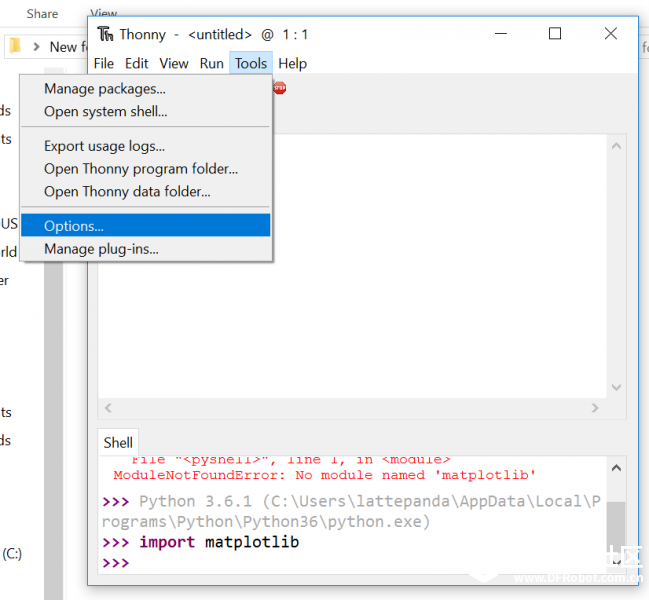Click the breadcrumb chevron in Explorer address bar
The image size is (649, 600).
[36, 47]
